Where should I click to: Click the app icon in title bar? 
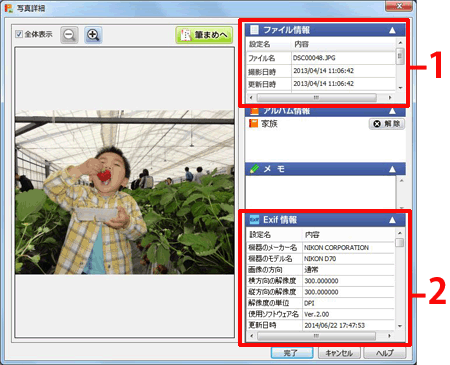click(9, 8)
